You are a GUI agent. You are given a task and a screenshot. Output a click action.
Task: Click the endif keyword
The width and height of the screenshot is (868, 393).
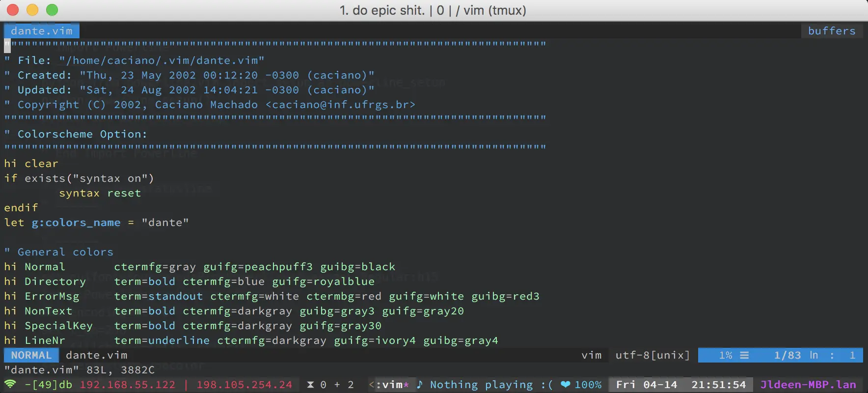pyautogui.click(x=21, y=208)
